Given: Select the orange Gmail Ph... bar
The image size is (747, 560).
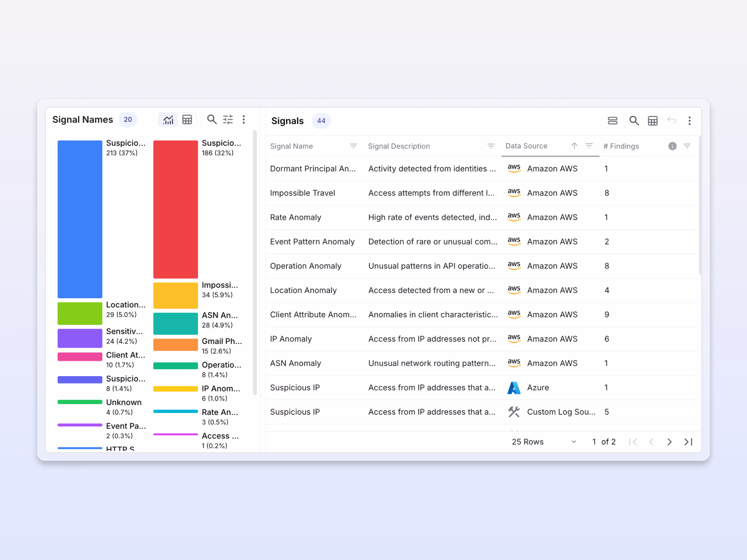Looking at the screenshot, I should click(x=176, y=344).
